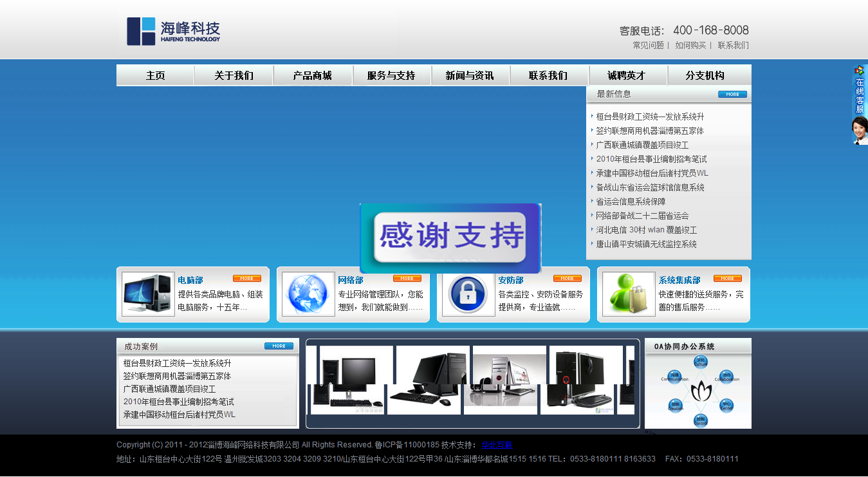
Task: Click the 安防部 description text 各类监控
Action: click(x=540, y=301)
